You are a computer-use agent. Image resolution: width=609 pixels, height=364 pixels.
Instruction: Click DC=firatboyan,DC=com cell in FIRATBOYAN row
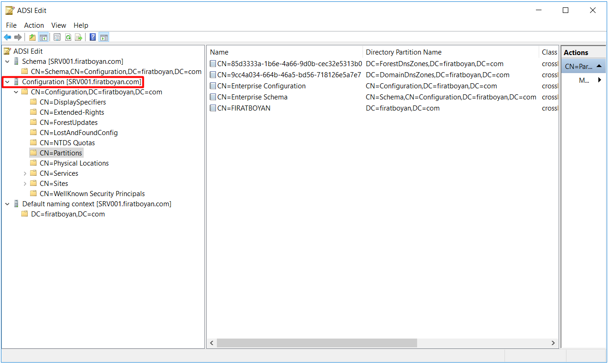pos(403,108)
